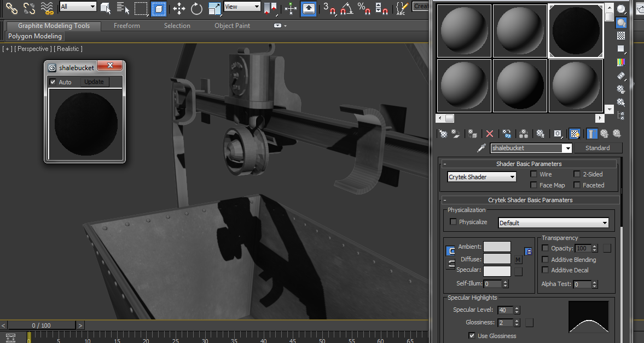Switch to the Selection ribbon tab
The image size is (644, 343).
[177, 26]
